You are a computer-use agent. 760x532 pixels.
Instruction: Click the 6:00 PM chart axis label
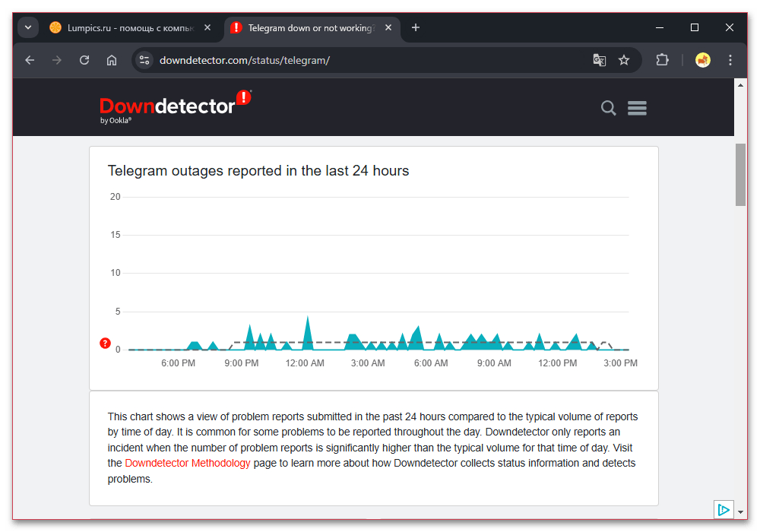pos(179,363)
